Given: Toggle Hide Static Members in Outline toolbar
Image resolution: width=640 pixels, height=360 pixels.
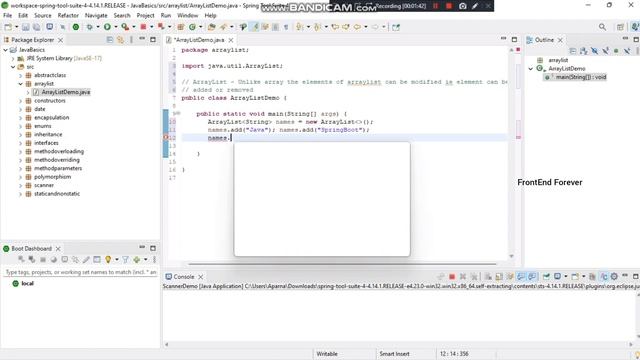Looking at the screenshot, I should tap(605, 51).
